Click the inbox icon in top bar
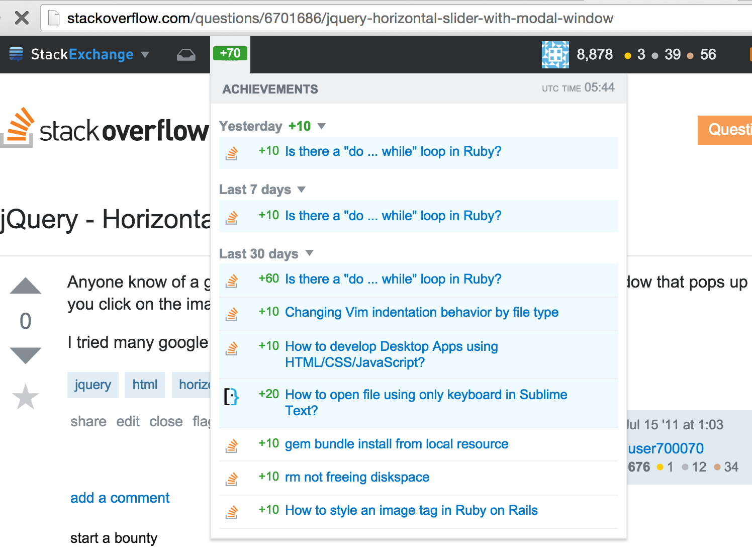 point(186,55)
